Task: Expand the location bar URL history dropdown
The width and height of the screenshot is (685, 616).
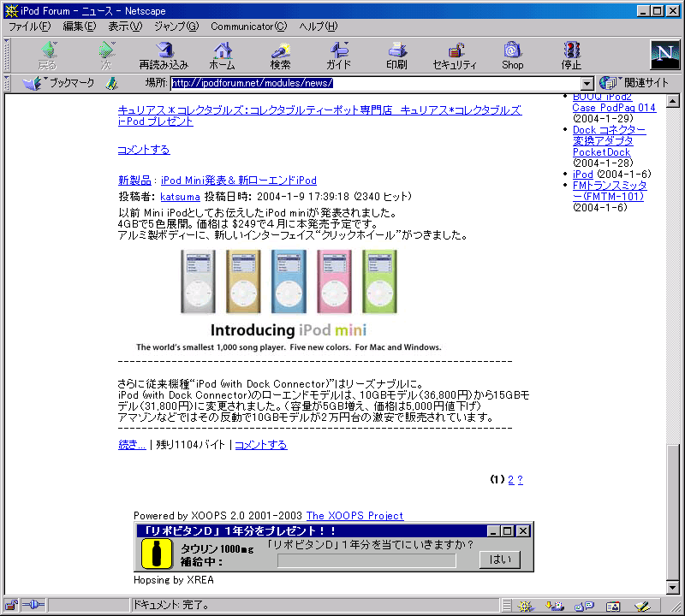Action: (587, 83)
